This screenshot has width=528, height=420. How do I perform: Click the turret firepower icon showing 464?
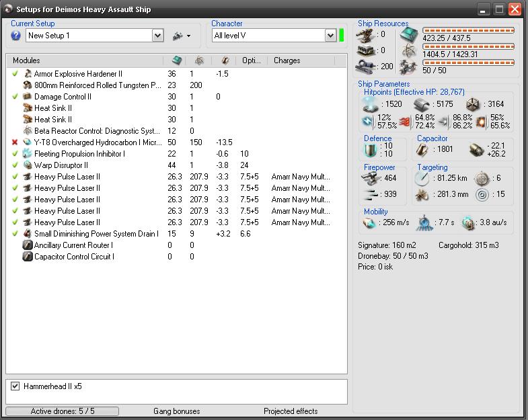pyautogui.click(x=370, y=178)
